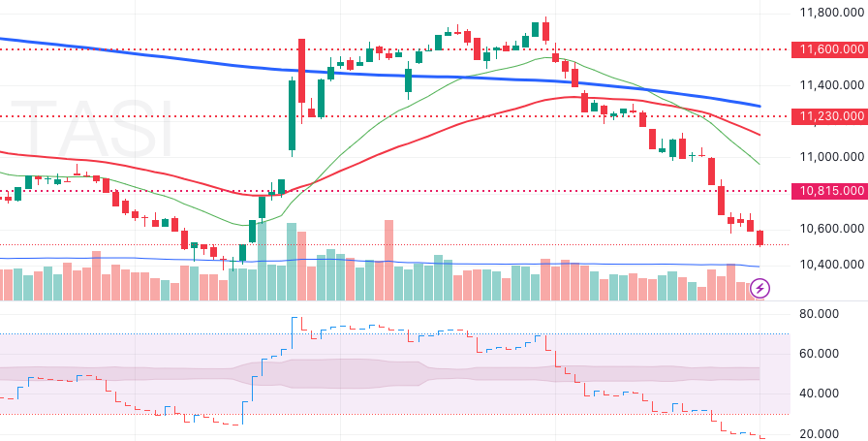868x441 pixels.
Task: Select the last red candle on chart
Action: coord(759,237)
